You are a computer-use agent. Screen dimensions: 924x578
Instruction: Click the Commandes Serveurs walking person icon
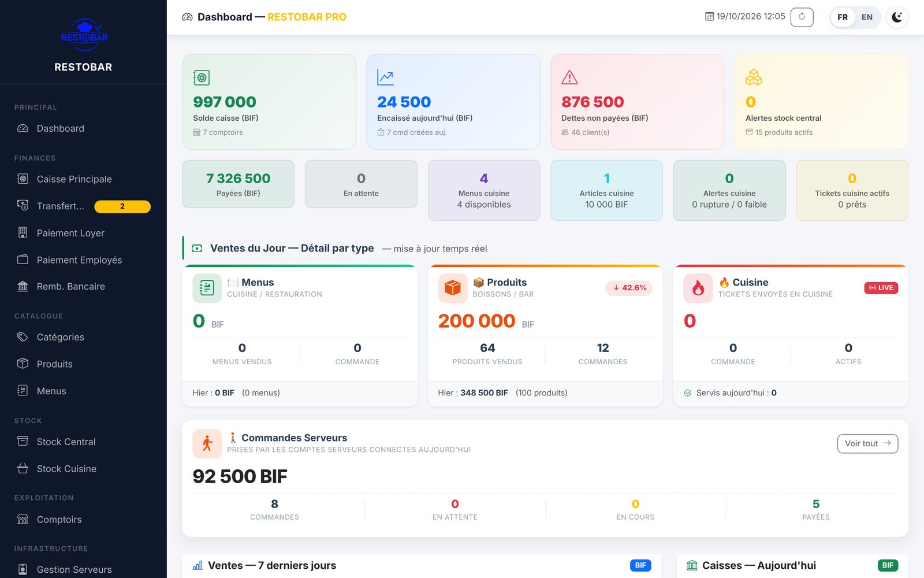point(207,444)
